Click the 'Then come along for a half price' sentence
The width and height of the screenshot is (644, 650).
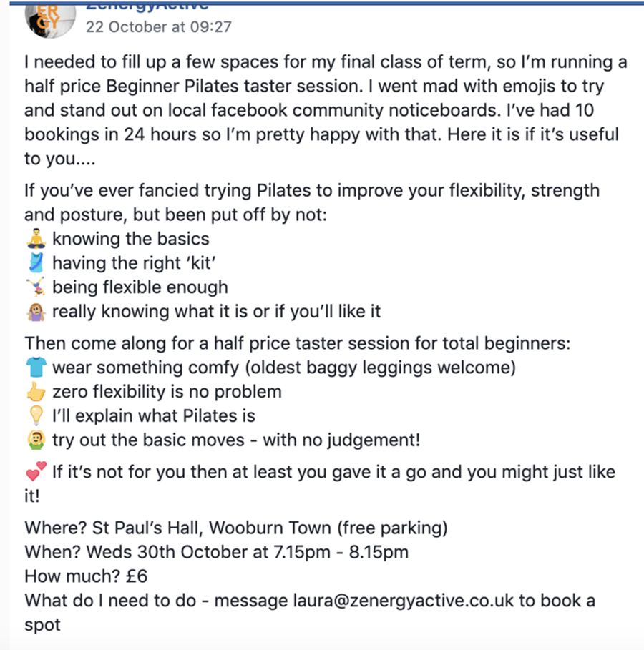coord(298,343)
